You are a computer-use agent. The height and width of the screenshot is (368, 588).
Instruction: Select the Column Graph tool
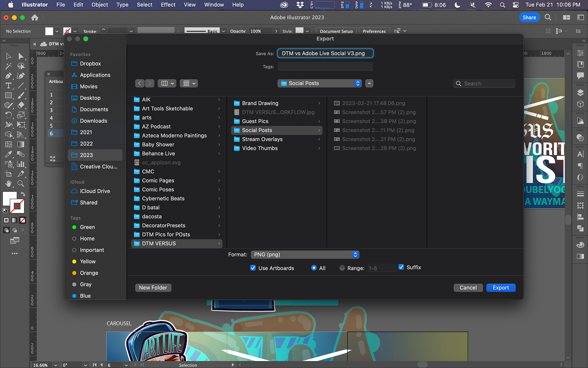pyautogui.click(x=21, y=164)
